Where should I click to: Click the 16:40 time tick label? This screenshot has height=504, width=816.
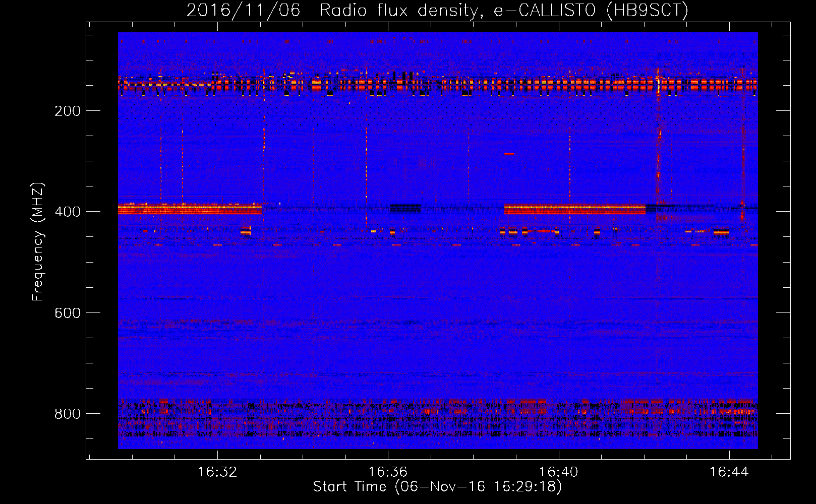pyautogui.click(x=558, y=472)
